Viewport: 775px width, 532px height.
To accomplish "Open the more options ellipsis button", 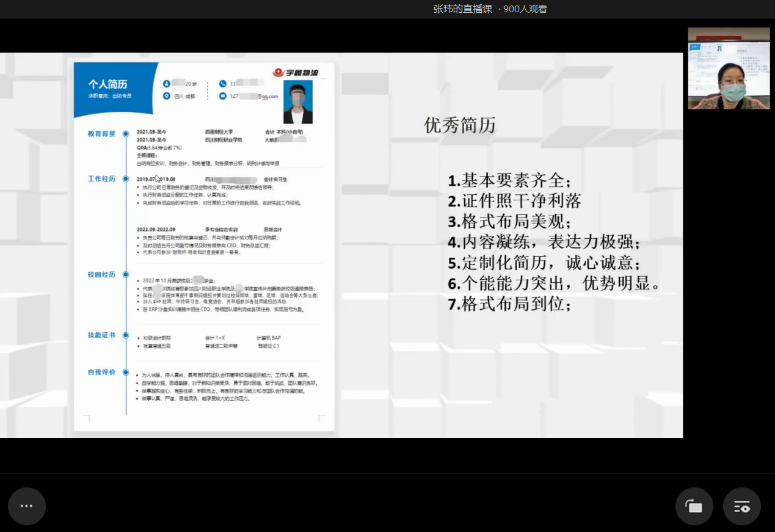I will tap(27, 506).
